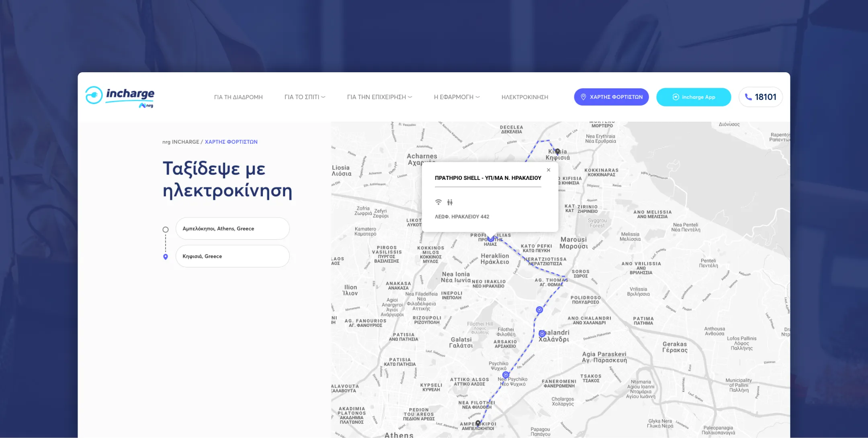Select charger marker north of Chalandri

pyautogui.click(x=539, y=310)
